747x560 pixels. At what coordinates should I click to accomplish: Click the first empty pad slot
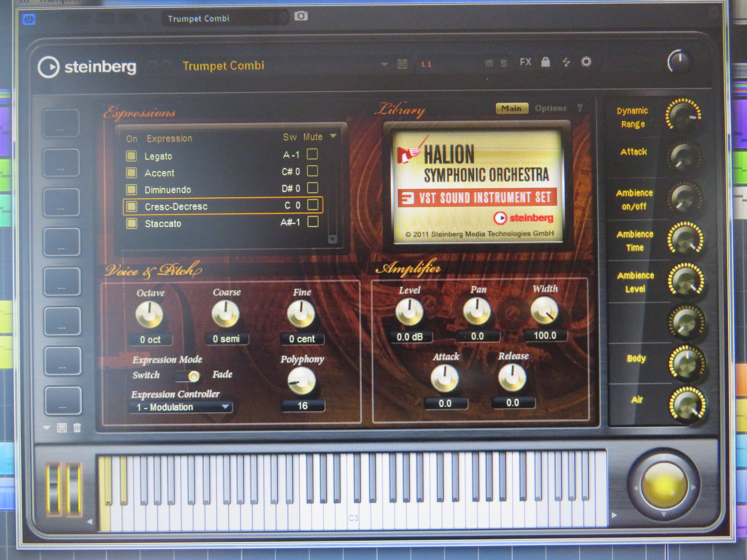[x=61, y=123]
